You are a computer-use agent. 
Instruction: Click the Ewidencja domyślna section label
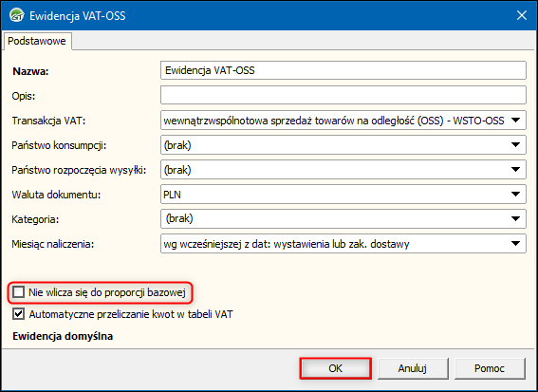click(63, 336)
